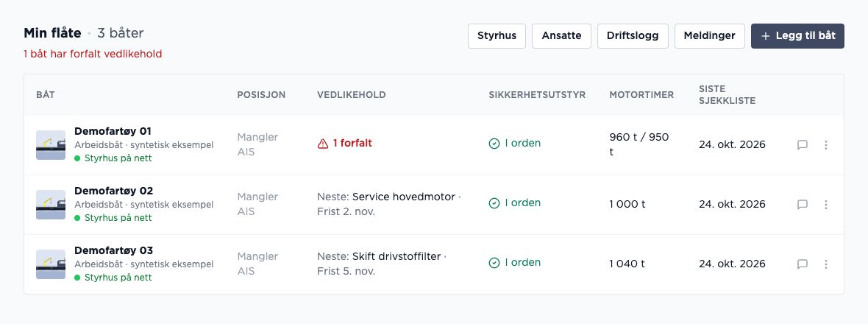The image size is (868, 324).
Task: Click the 960 t / 950 t engine hours
Action: [638, 144]
